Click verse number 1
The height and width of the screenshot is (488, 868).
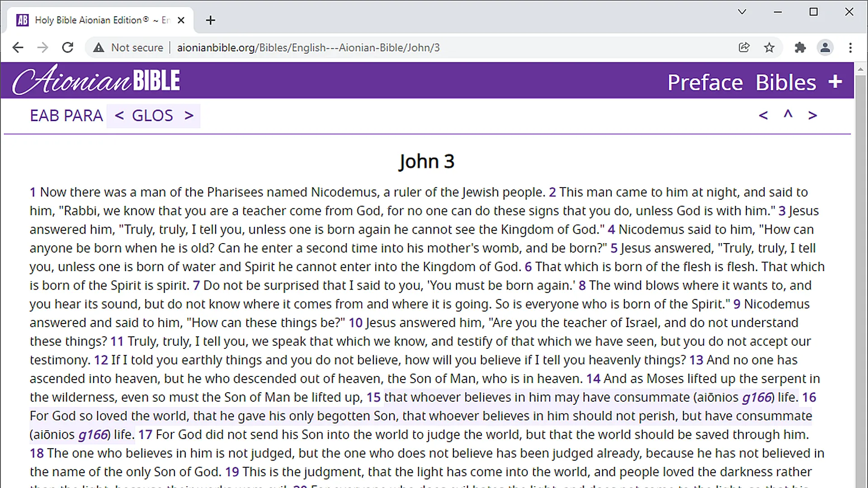(33, 192)
